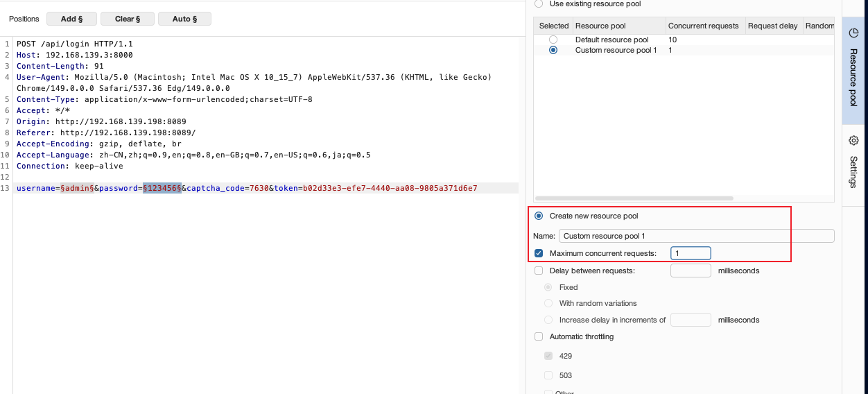Viewport: 868px width, 394px height.
Task: Click the Selected column header
Action: (x=553, y=26)
